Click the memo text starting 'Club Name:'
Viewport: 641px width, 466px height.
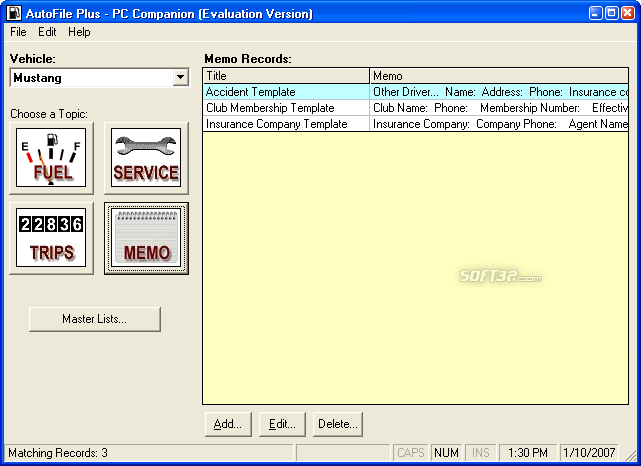click(x=499, y=108)
